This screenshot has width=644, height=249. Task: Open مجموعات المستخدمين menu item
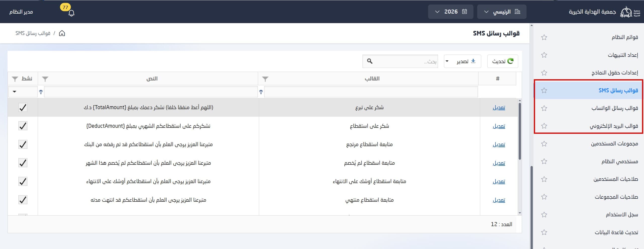click(615, 144)
